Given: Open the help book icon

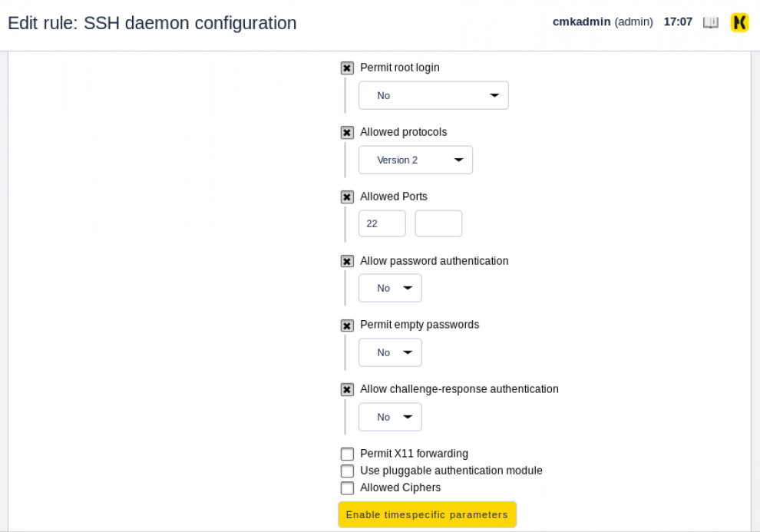Looking at the screenshot, I should pyautogui.click(x=711, y=22).
